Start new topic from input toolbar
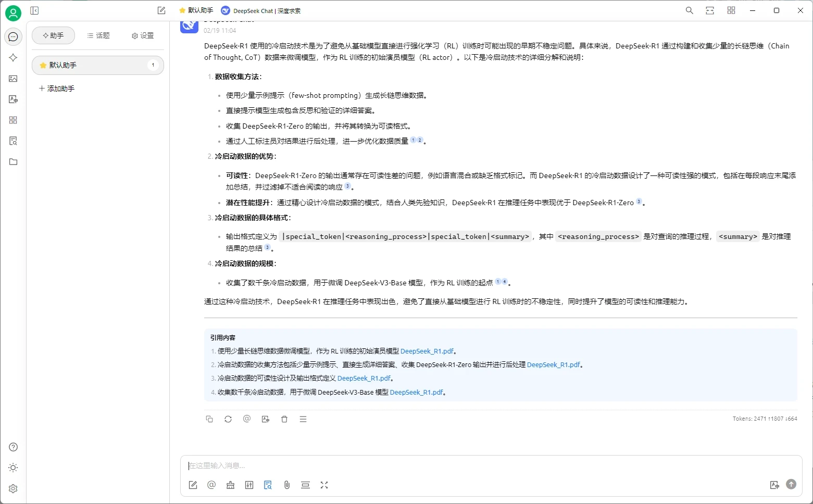813x504 pixels. (193, 485)
